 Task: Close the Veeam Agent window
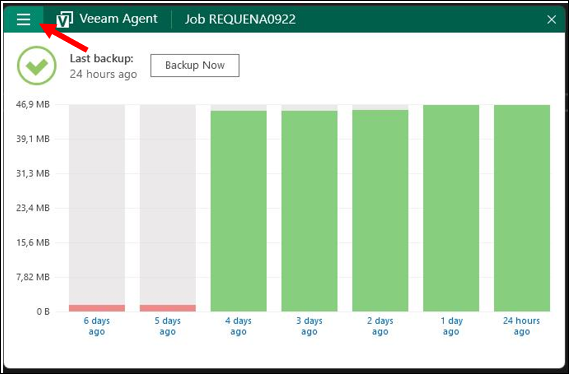(552, 20)
